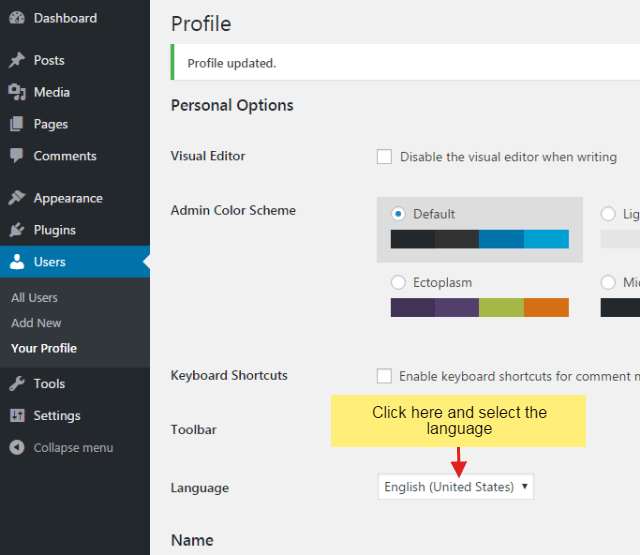The height and width of the screenshot is (555, 640).
Task: Click the Name section heading
Action: click(192, 540)
